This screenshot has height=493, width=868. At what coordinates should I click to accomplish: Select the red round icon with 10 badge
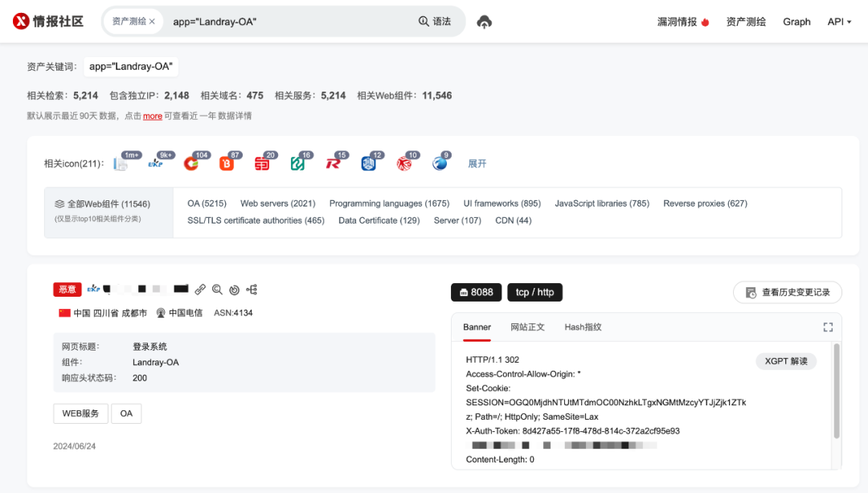pyautogui.click(x=404, y=163)
